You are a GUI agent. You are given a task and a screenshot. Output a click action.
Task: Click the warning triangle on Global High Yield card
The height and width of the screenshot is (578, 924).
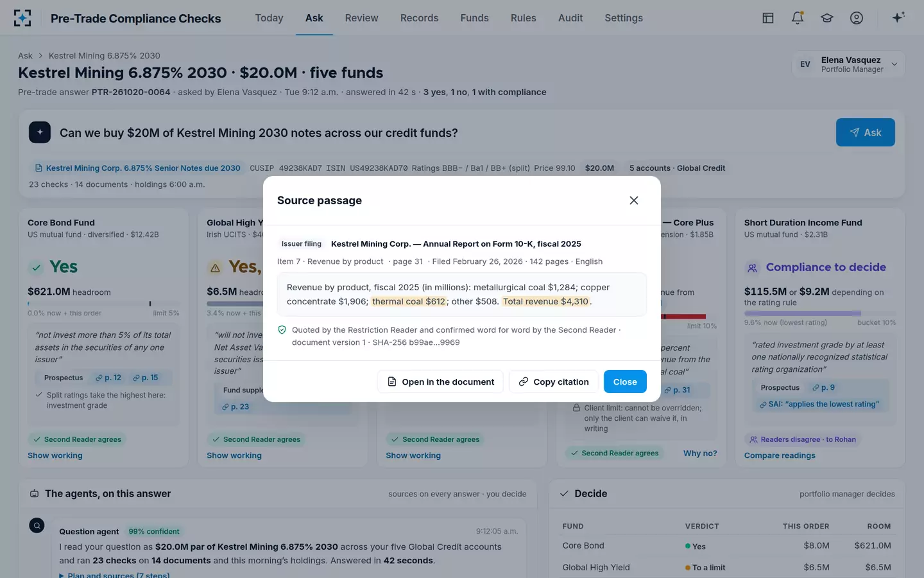216,267
